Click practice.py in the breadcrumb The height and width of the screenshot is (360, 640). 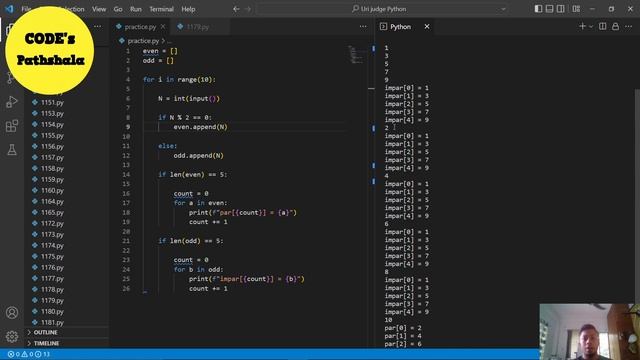(x=143, y=41)
